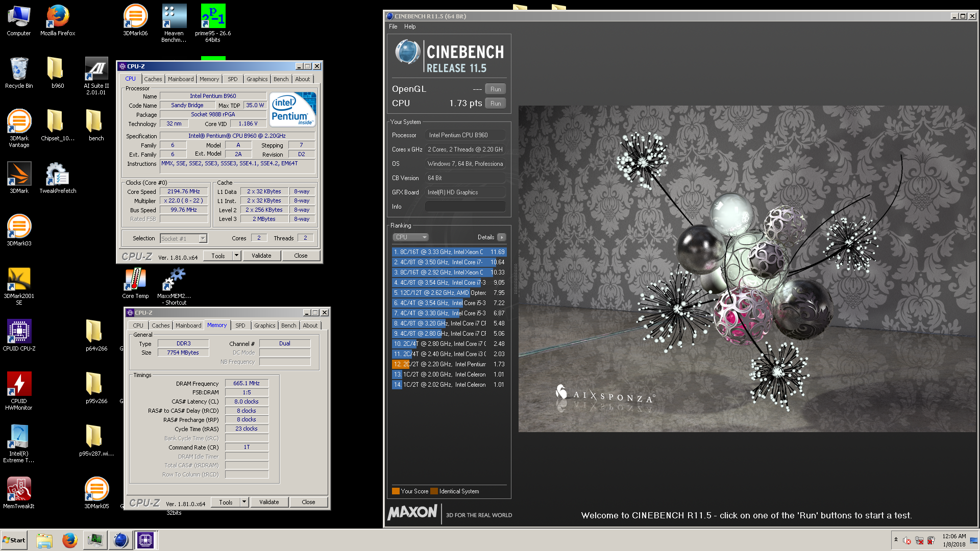
Task: Open the bench folder on the desktop
Action: pos(96,126)
